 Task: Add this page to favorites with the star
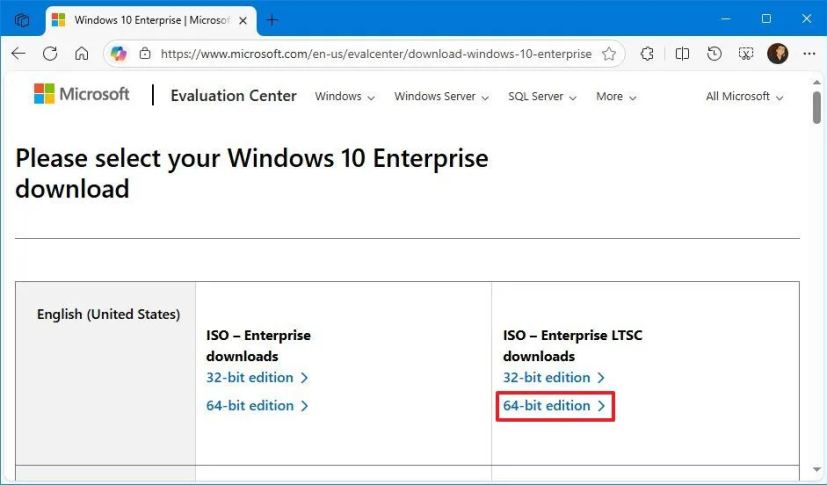tap(609, 54)
